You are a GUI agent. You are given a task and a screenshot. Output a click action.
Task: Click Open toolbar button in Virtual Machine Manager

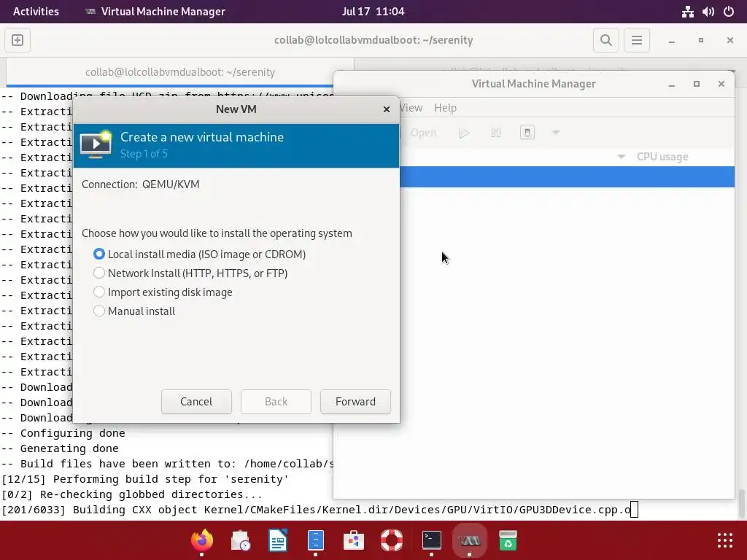423,133
